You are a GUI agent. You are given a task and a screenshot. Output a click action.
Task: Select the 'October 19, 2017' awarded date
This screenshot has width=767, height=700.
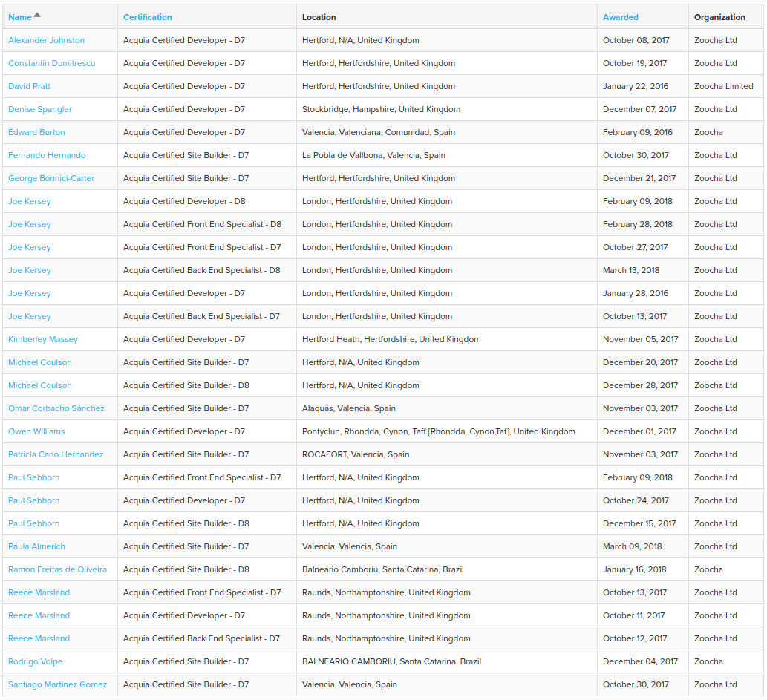634,63
